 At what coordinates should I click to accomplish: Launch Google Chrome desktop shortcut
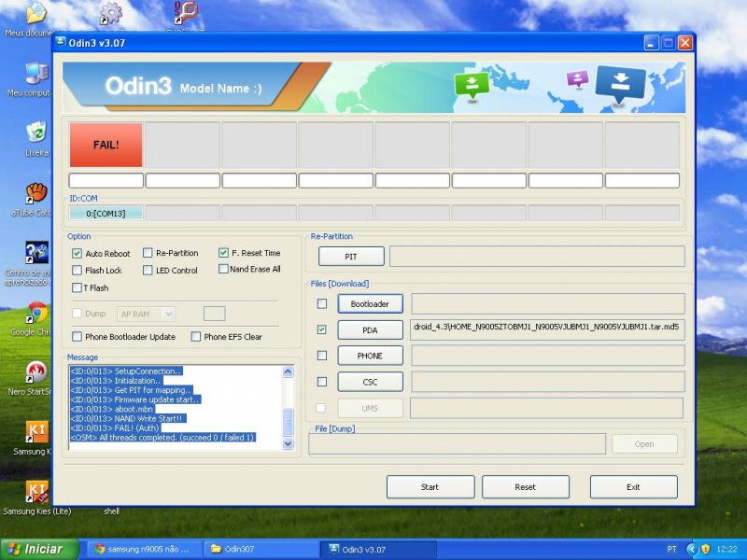[36, 313]
